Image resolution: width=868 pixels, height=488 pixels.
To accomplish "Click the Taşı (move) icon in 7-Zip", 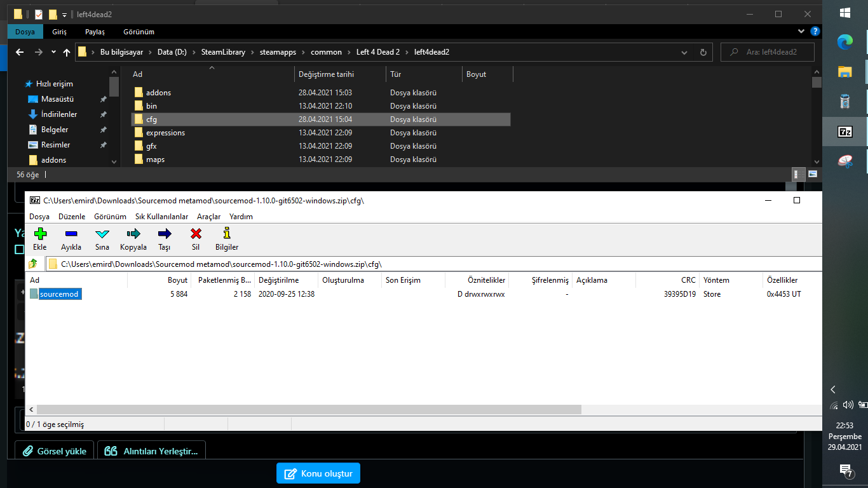I will click(165, 234).
